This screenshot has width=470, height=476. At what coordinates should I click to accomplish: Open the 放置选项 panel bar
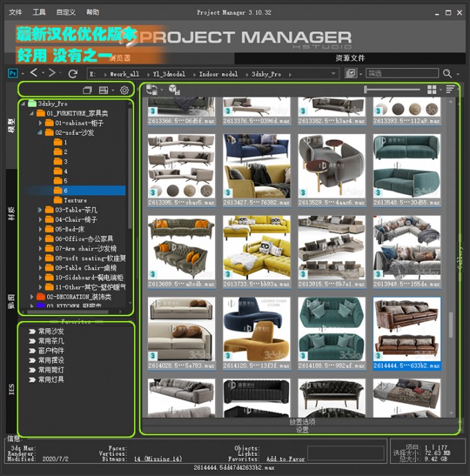pos(302,421)
